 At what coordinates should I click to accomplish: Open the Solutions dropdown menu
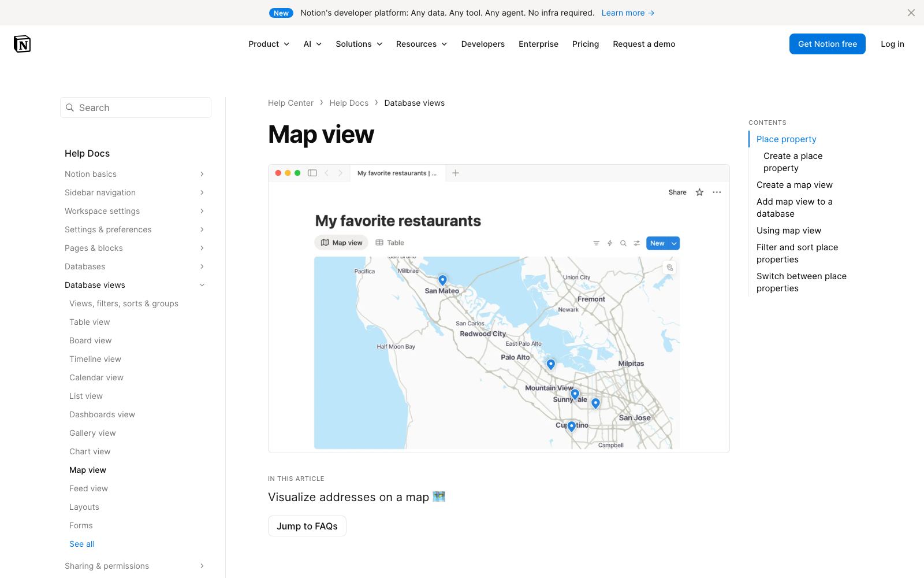(359, 44)
